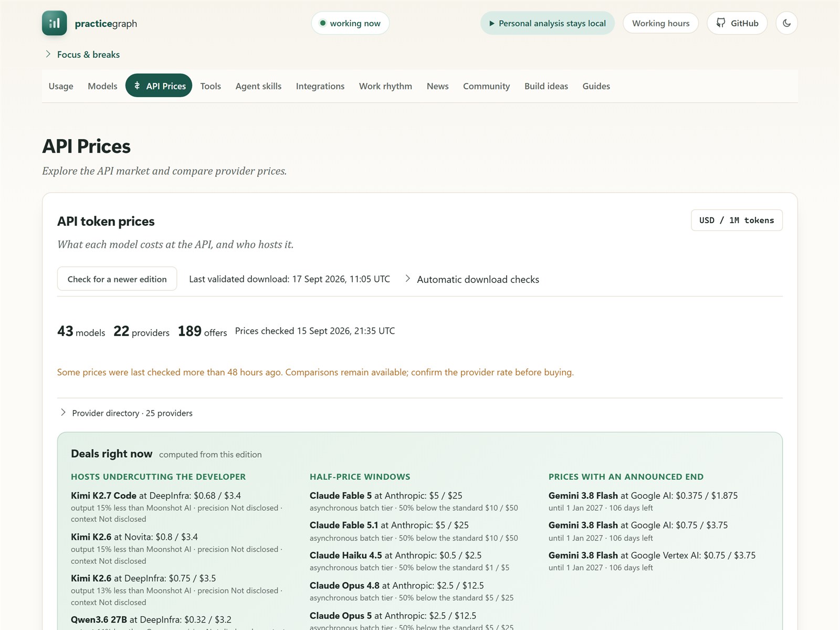Click Check for a newer edition button
The width and height of the screenshot is (840, 630).
tap(117, 279)
